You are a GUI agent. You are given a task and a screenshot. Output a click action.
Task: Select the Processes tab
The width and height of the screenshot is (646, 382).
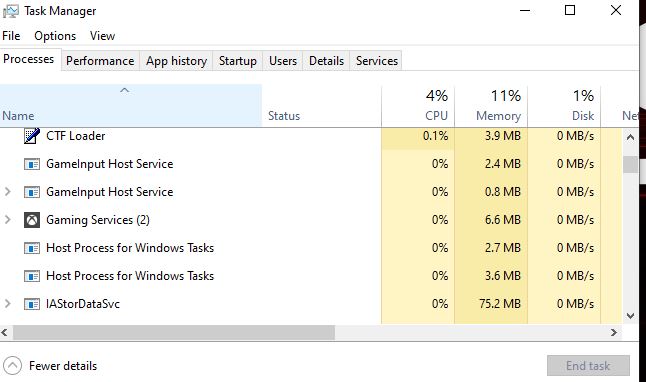click(29, 59)
